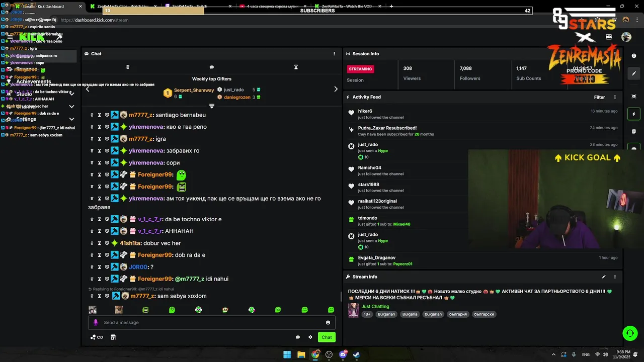Timeout sender of 'igra' message
644x362 pixels.
100,139
